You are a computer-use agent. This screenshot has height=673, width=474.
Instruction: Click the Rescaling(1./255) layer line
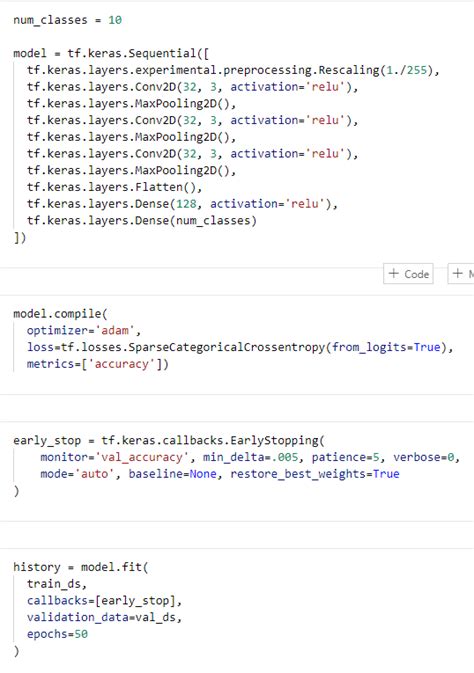click(233, 70)
